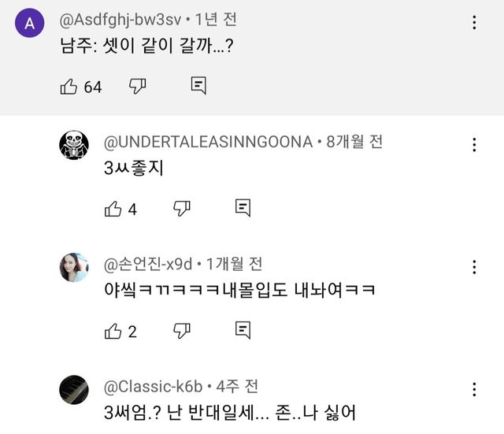Reply to the @UNDERTALEASINNGOONA comment

pos(243,208)
